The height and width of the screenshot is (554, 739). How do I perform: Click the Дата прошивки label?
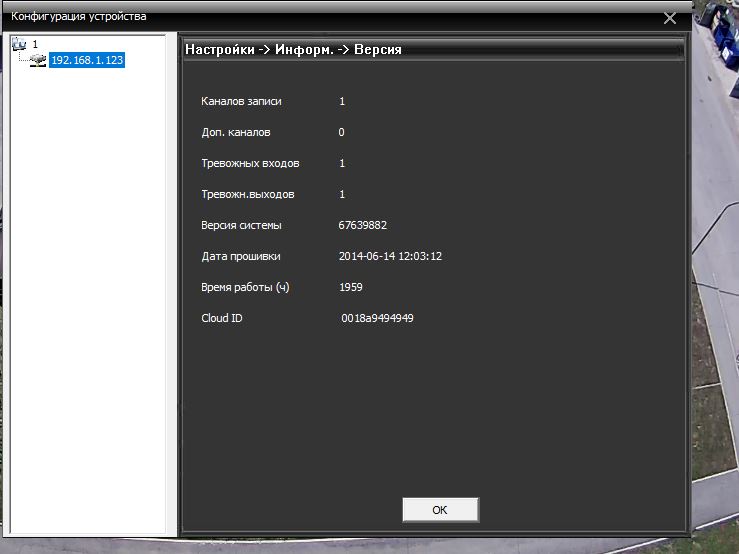coord(241,256)
